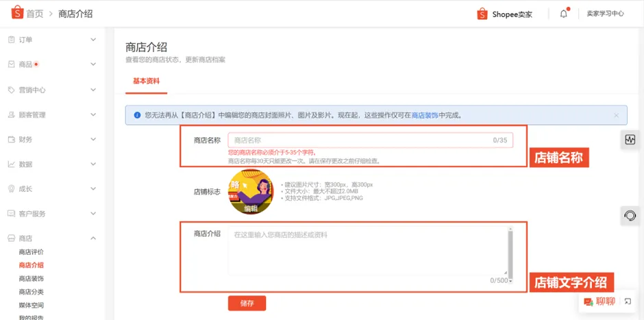Viewport: 644px width, 320px height.
Task: Follow the 商店装饰 link in banner
Action: pos(425,115)
